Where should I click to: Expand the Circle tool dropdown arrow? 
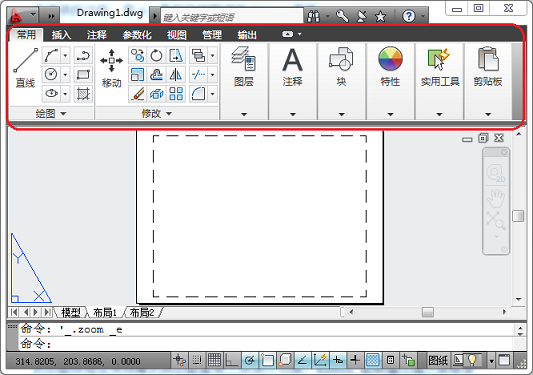click(65, 74)
